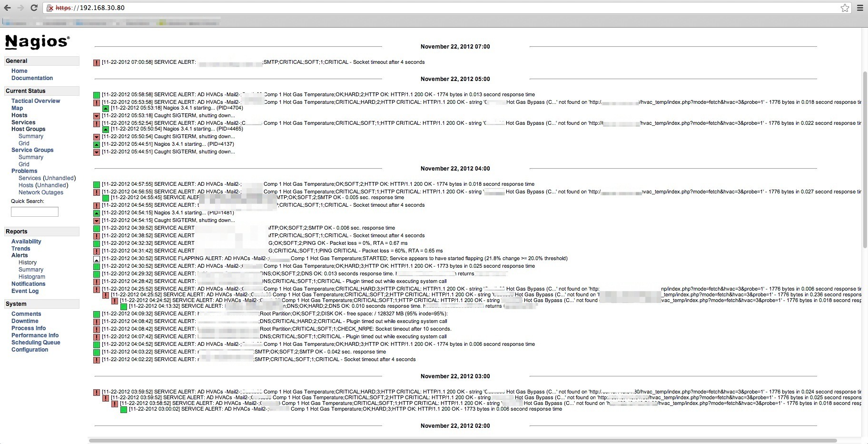
Task: Click the Quick Search input field
Action: click(x=35, y=212)
